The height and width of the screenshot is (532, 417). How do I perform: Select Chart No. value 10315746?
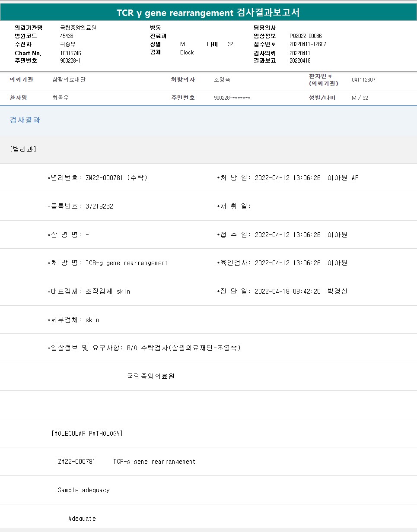(x=70, y=53)
